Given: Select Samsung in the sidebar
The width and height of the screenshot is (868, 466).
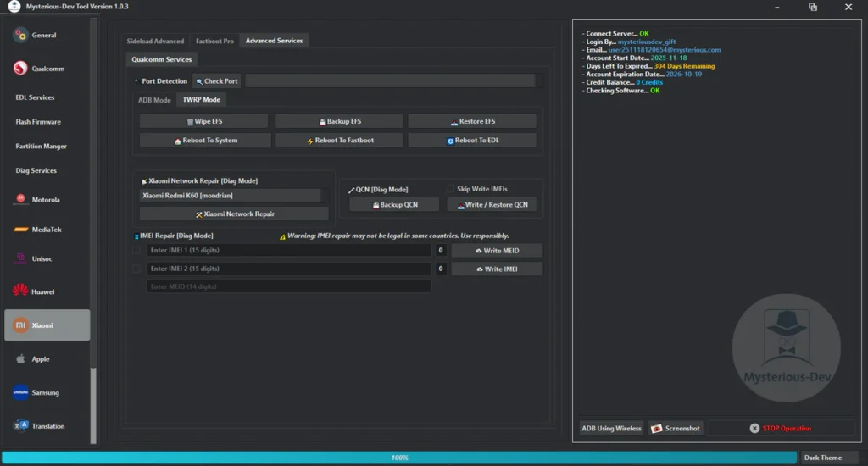Looking at the screenshot, I should tap(21, 392).
